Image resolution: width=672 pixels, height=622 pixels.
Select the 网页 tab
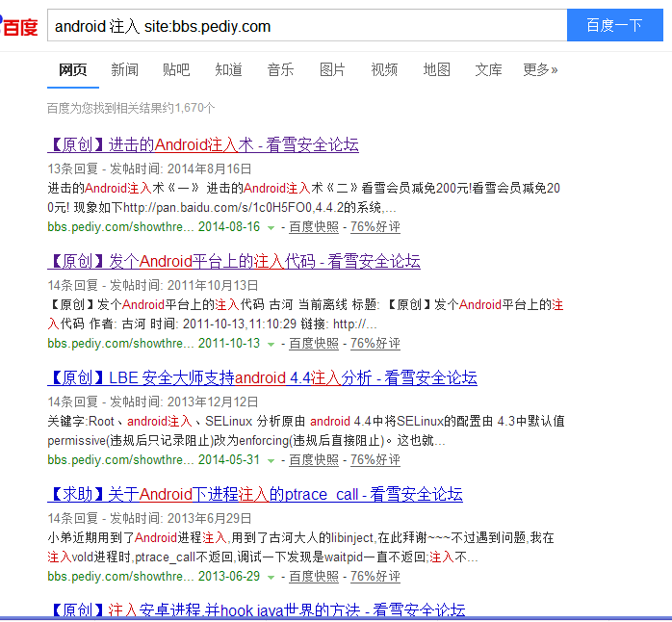coord(73,69)
